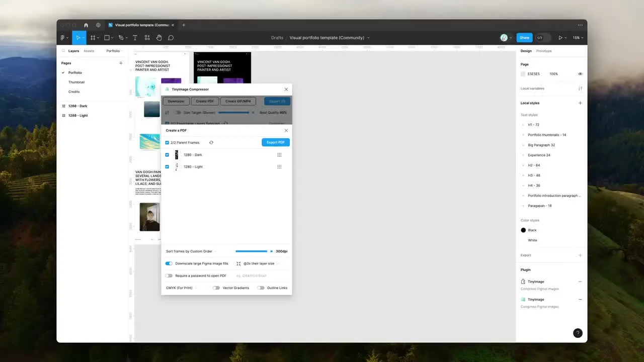Click the Resources components icon
This screenshot has width=644, height=362.
coord(147,38)
